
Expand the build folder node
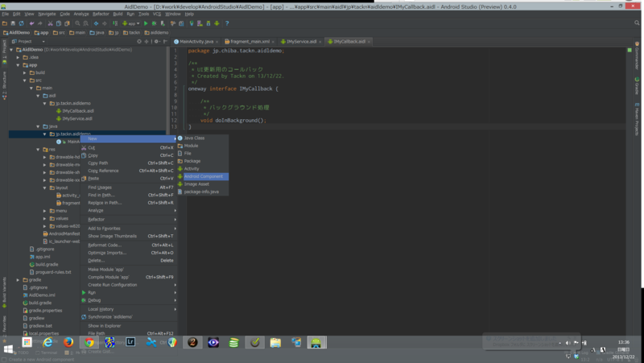pyautogui.click(x=25, y=72)
